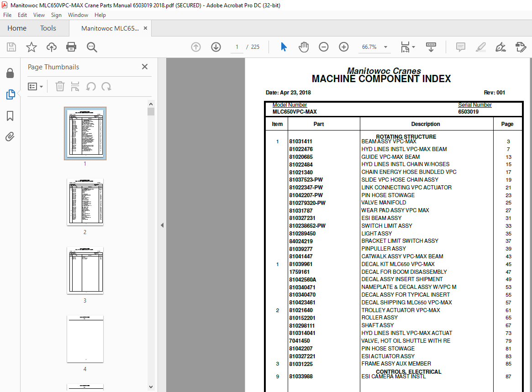
Task: Click the scrolling mode toolbar icon
Action: coord(431,47)
